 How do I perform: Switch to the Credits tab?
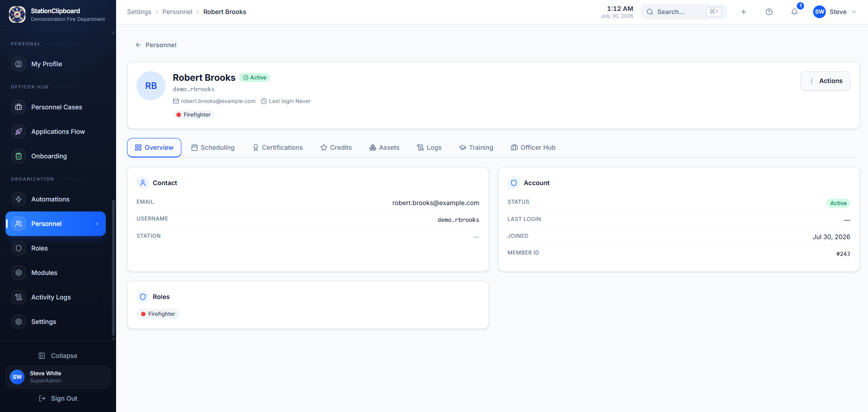[336, 147]
